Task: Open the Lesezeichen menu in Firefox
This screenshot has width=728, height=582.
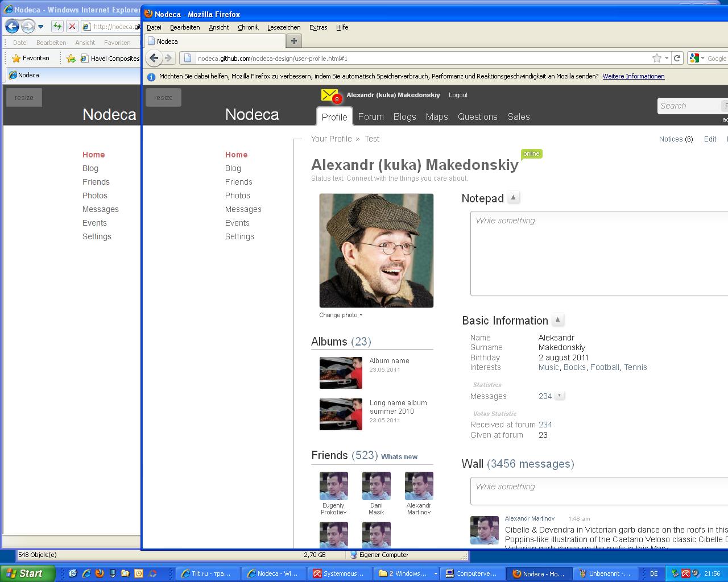Action: point(284,27)
